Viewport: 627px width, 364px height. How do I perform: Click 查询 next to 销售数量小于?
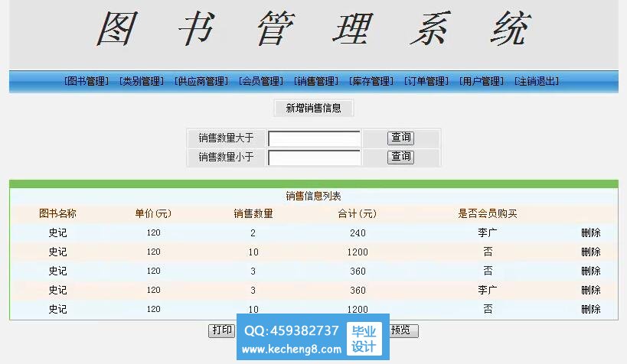coord(400,157)
